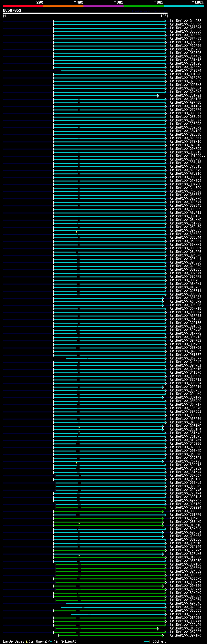The height and width of the screenshot is (644, 207).
Task: Click UniRef100_O40266 label
Action: 186,443
